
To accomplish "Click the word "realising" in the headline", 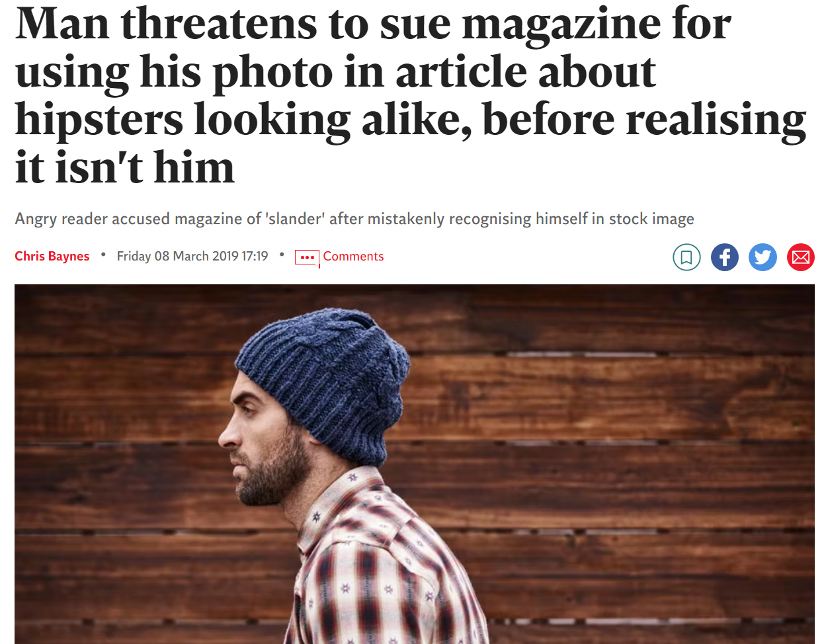I will pyautogui.click(x=716, y=121).
